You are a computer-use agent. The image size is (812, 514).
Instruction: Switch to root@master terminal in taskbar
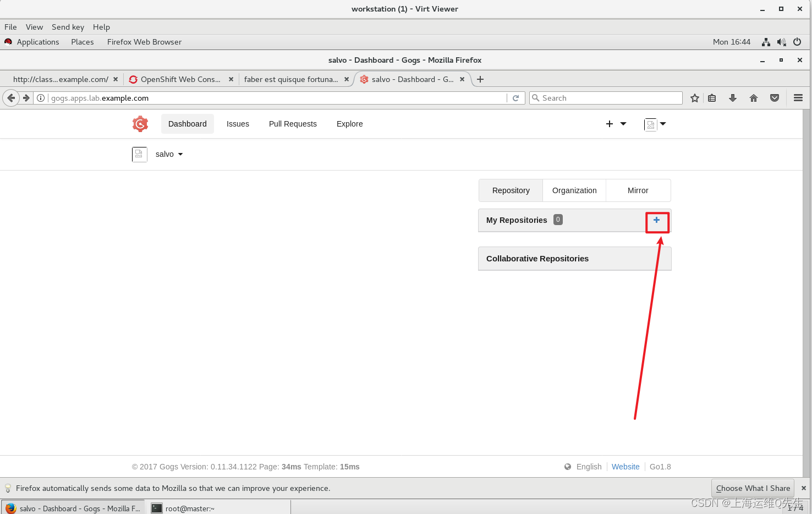218,508
